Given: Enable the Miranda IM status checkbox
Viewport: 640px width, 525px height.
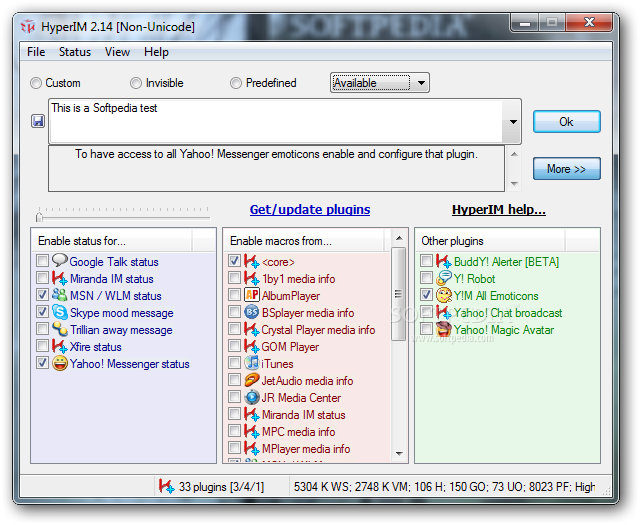Looking at the screenshot, I should click(42, 279).
